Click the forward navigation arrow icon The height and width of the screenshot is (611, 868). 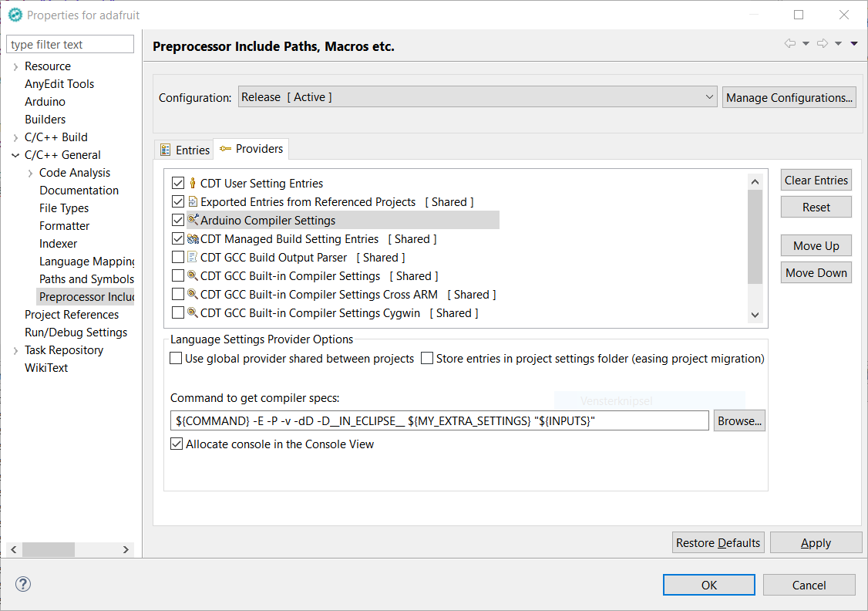click(x=823, y=44)
